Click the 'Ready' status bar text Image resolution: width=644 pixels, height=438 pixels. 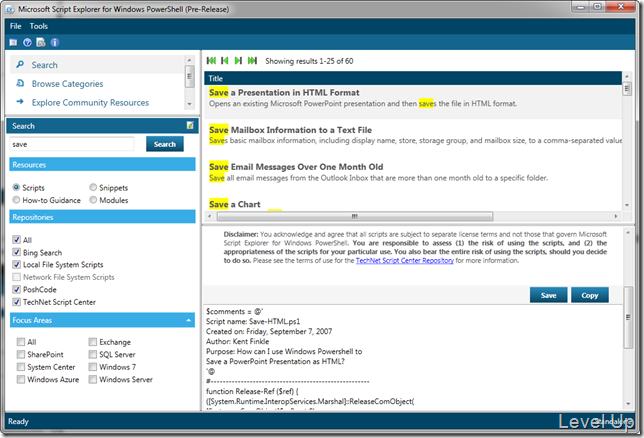[18, 421]
